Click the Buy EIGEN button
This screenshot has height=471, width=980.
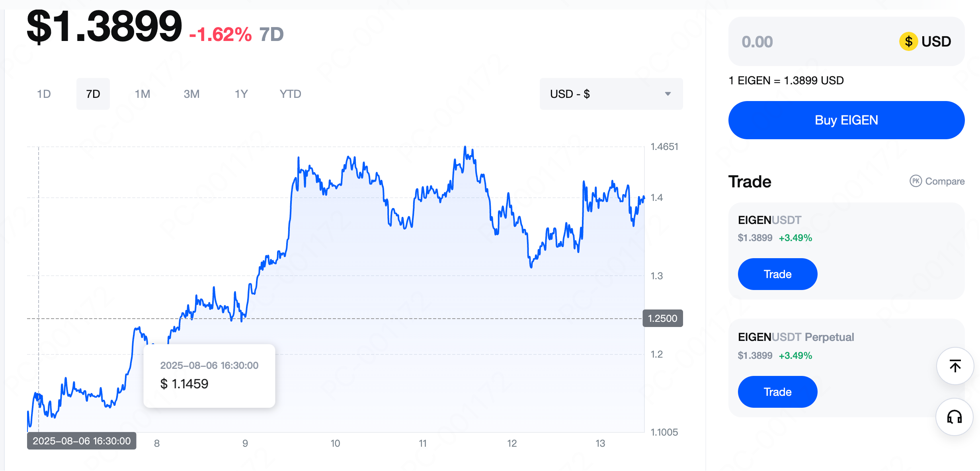tap(846, 120)
